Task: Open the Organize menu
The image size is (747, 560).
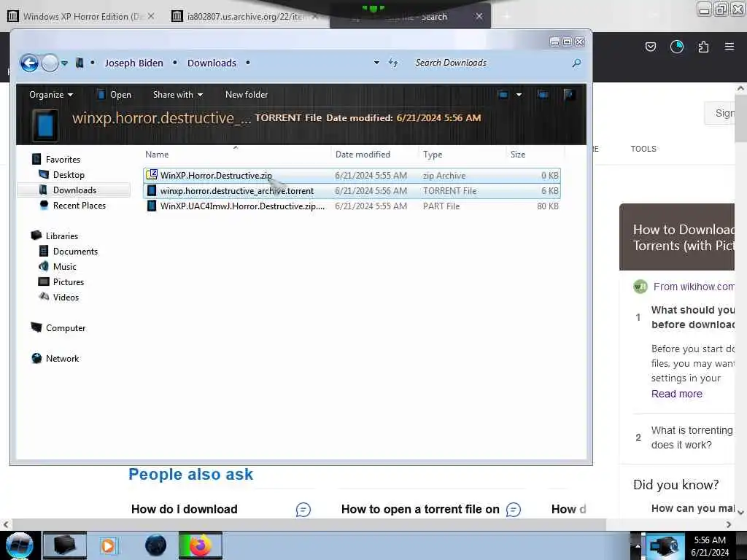Action: point(51,95)
